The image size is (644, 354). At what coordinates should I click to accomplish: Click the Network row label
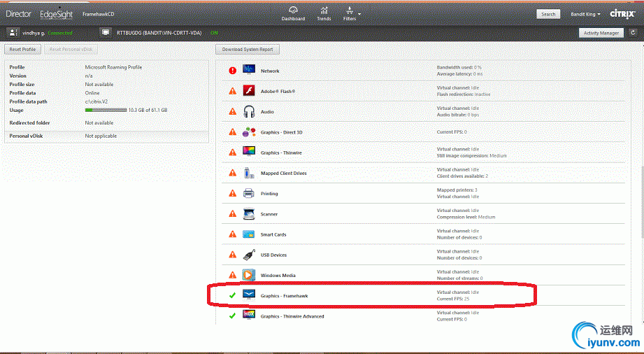point(270,71)
